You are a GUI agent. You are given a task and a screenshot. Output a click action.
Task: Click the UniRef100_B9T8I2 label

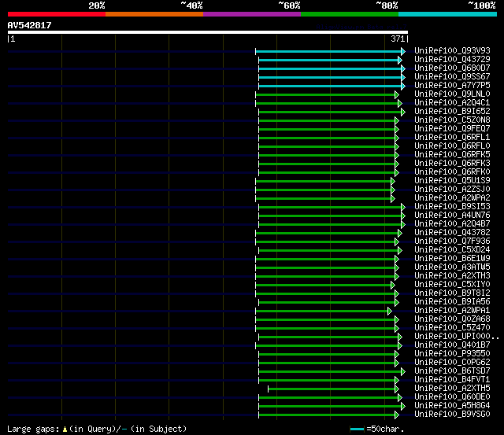click(452, 293)
